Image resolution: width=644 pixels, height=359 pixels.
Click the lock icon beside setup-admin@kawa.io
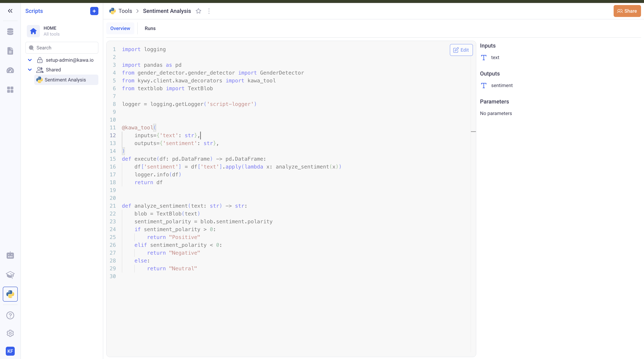pyautogui.click(x=40, y=60)
